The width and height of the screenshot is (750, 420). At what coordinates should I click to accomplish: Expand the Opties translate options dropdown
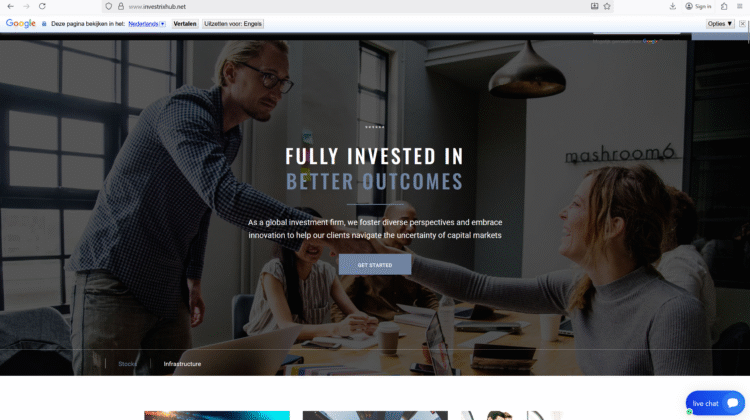(720, 23)
